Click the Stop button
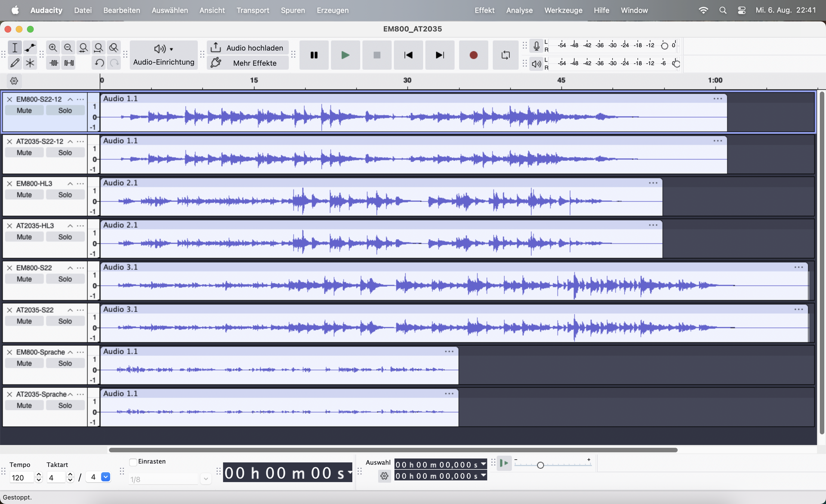This screenshot has height=504, width=826. [377, 55]
